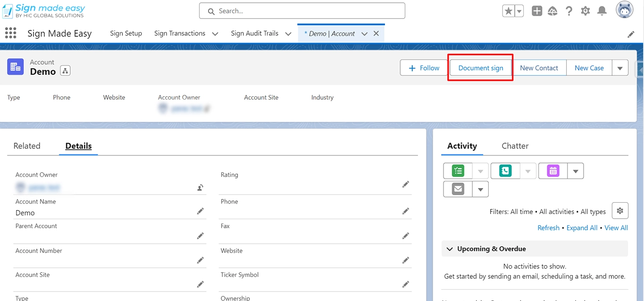Click the New Event purple calendar icon
Screen dimensions: 644x301
pos(553,171)
